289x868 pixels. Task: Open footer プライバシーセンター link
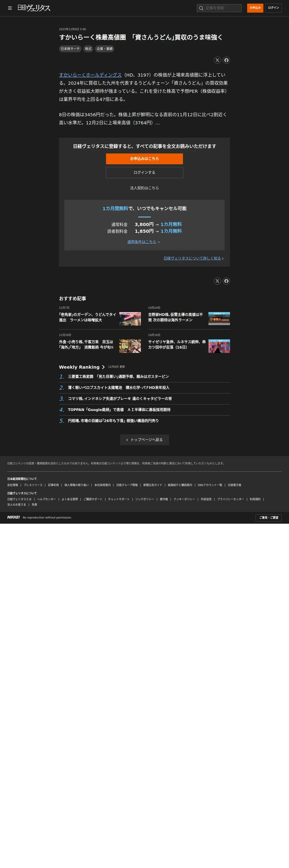point(231,499)
